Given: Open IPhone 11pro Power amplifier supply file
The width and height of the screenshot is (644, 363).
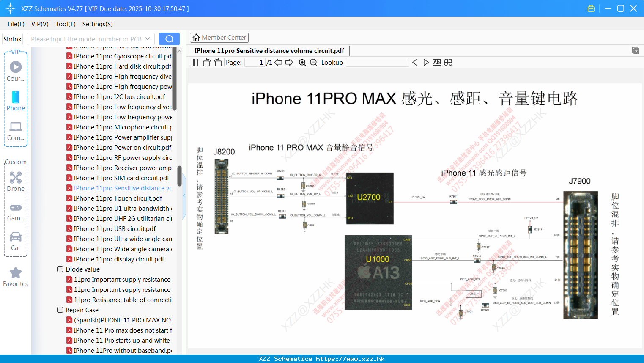Looking at the screenshot, I should pyautogui.click(x=119, y=137).
